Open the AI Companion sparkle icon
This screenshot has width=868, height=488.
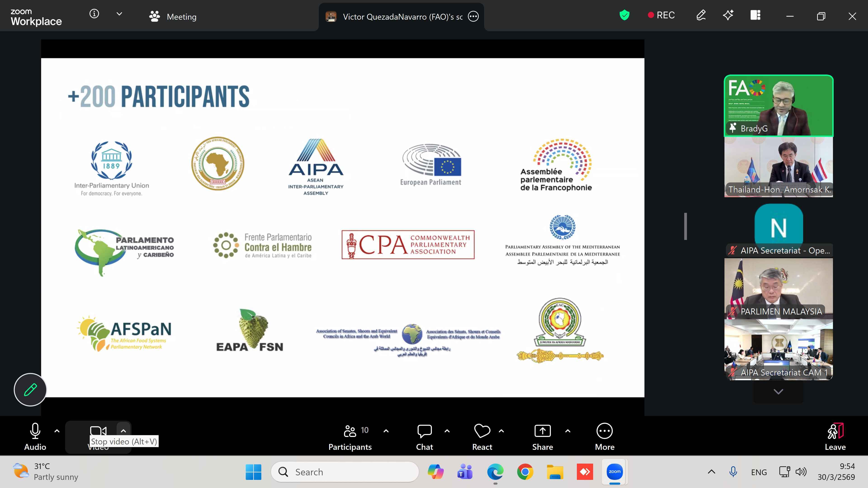point(728,15)
